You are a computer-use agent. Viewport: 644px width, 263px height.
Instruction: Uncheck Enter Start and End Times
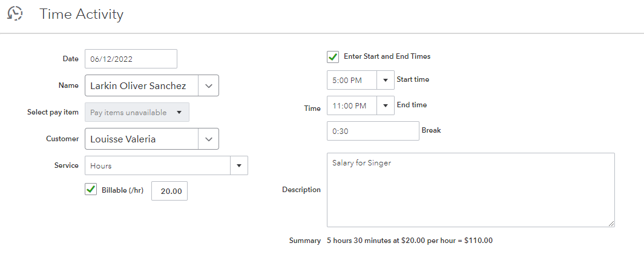click(332, 56)
